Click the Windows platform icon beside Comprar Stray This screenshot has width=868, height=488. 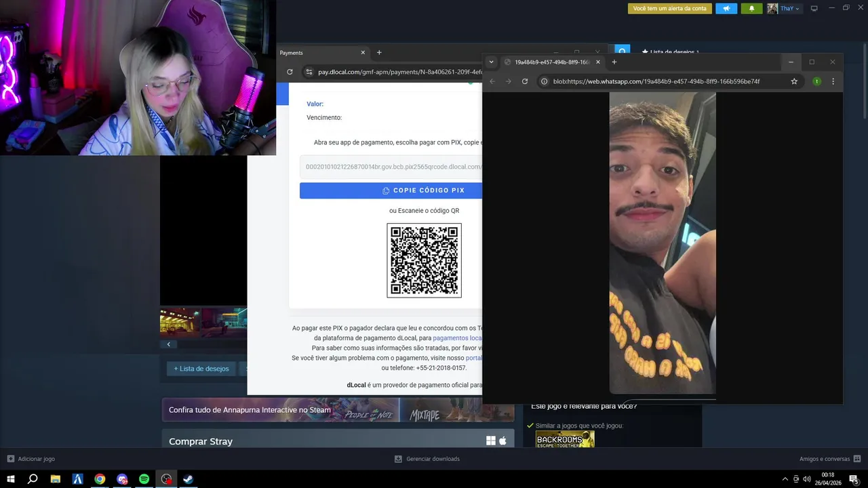[491, 441]
